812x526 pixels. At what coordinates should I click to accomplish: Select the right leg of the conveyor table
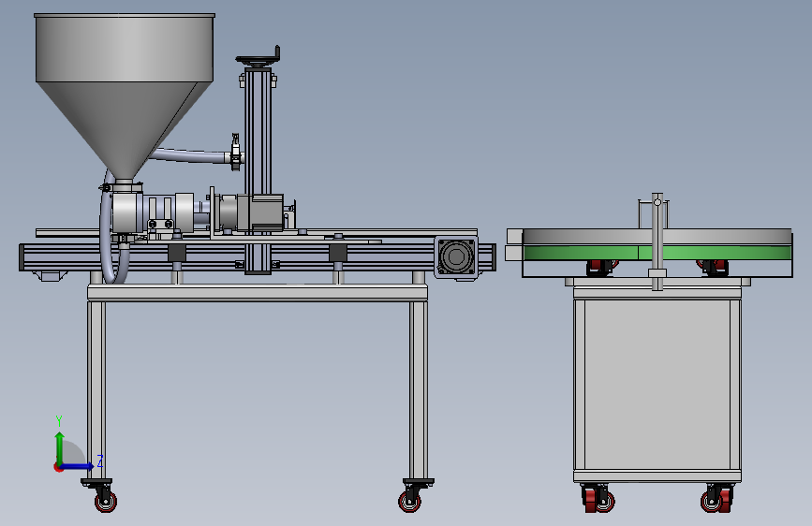[x=419, y=390]
